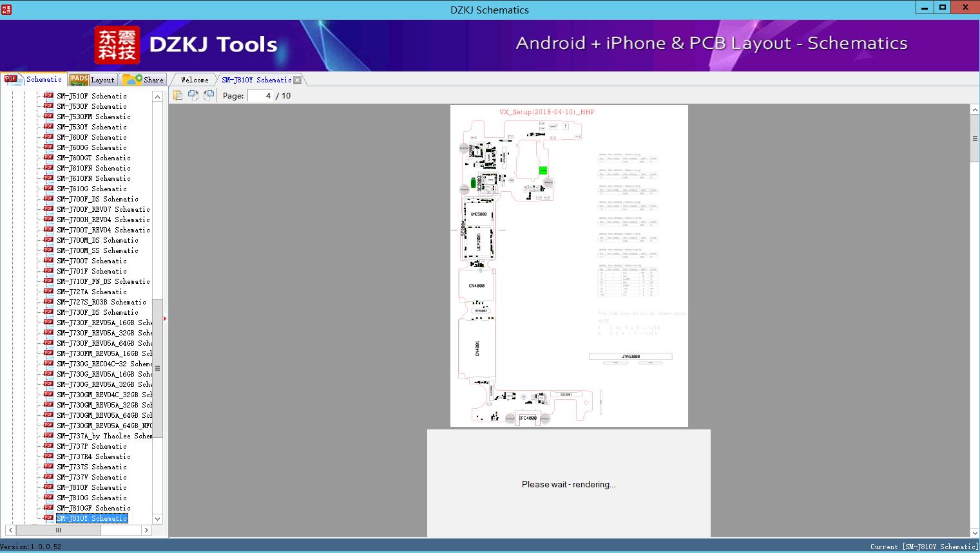Click the DZKJ app logo in title bar

click(x=6, y=9)
